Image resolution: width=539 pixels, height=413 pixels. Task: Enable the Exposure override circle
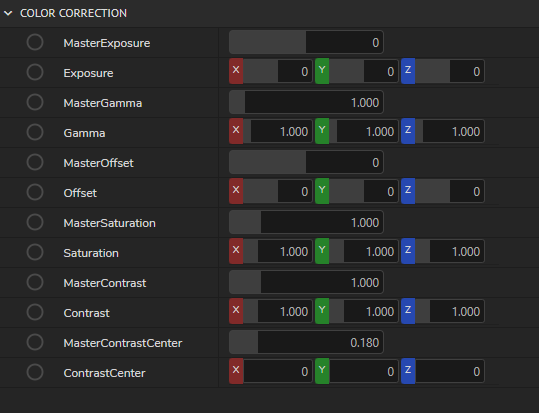click(35, 72)
